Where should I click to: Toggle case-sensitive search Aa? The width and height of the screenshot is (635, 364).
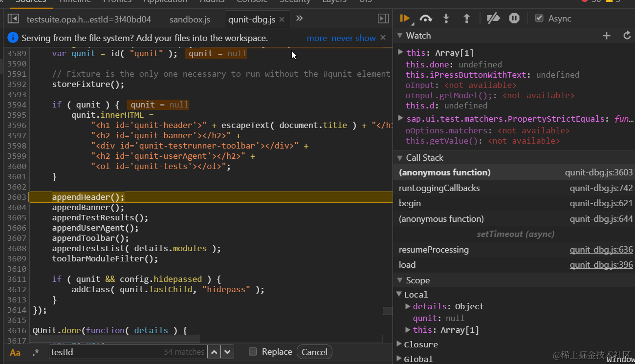(x=15, y=352)
